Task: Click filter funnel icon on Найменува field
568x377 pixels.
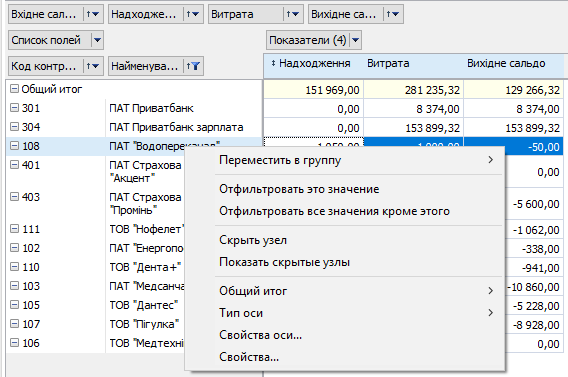Action: click(193, 66)
